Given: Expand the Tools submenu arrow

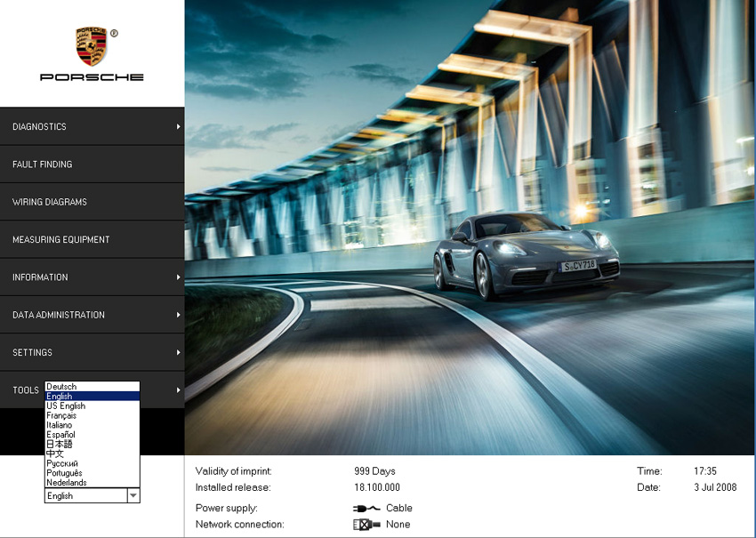Looking at the screenshot, I should pyautogui.click(x=179, y=389).
